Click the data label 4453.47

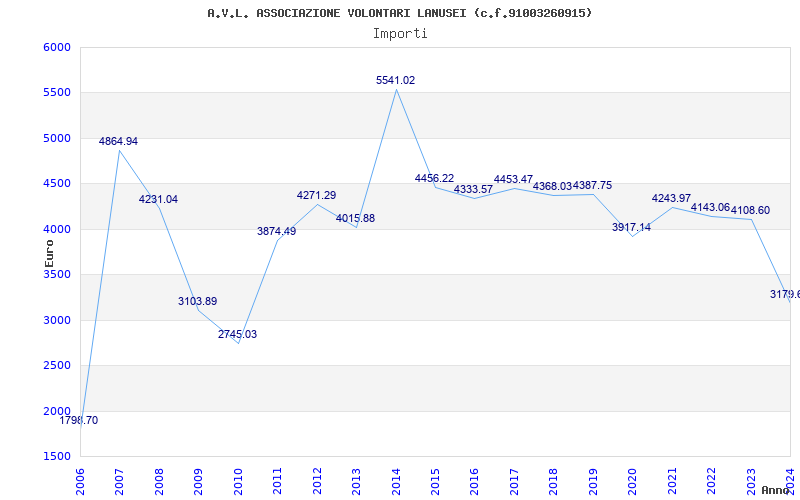tap(513, 180)
